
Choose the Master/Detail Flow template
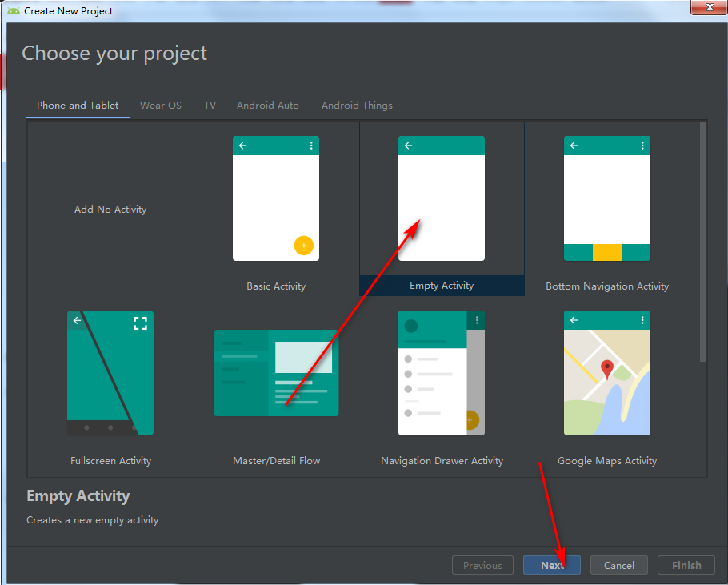[x=275, y=373]
